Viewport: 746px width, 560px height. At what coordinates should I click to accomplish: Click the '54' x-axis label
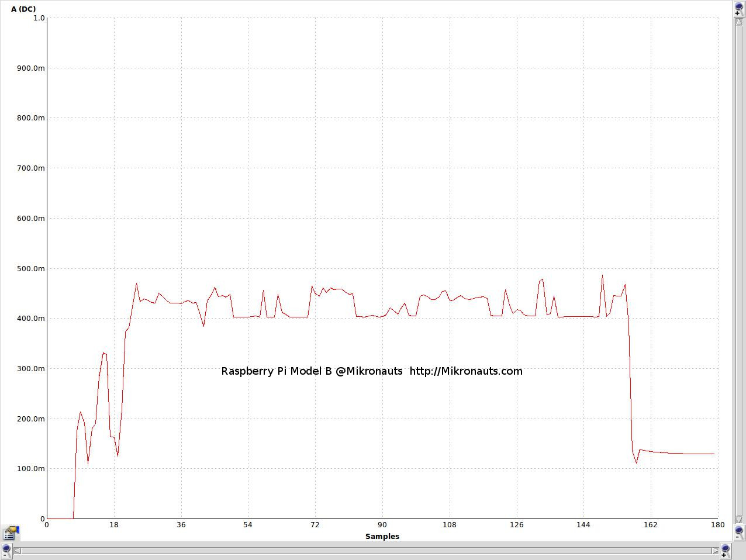pyautogui.click(x=248, y=525)
